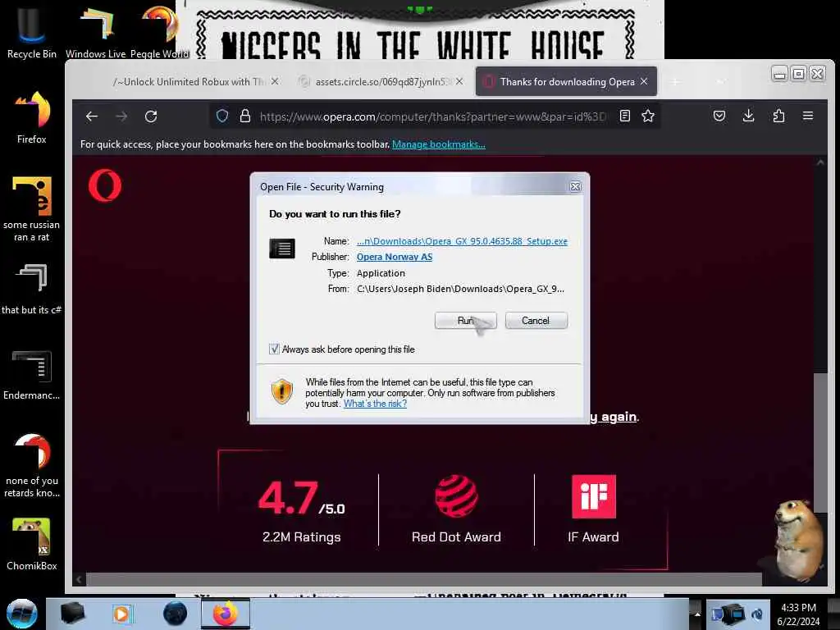This screenshot has height=630, width=840.
Task: Click the media player taskbar icon
Action: [x=122, y=614]
